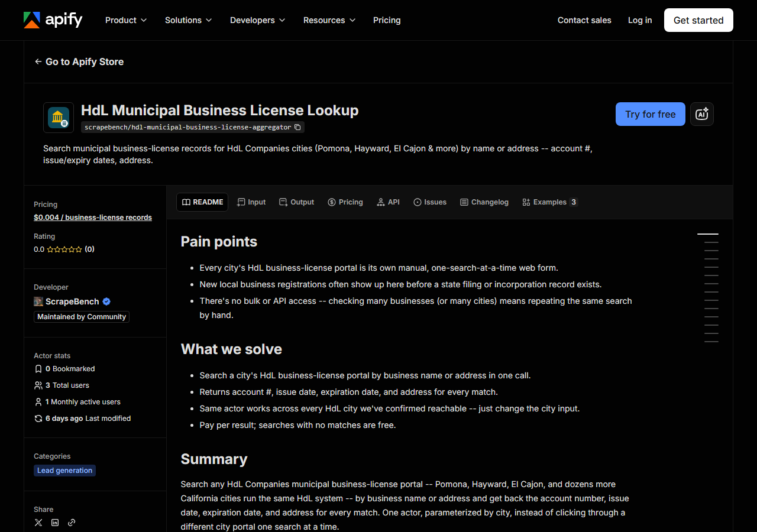The width and height of the screenshot is (757, 532).
Task: Go back to Apify Store
Action: (x=79, y=61)
